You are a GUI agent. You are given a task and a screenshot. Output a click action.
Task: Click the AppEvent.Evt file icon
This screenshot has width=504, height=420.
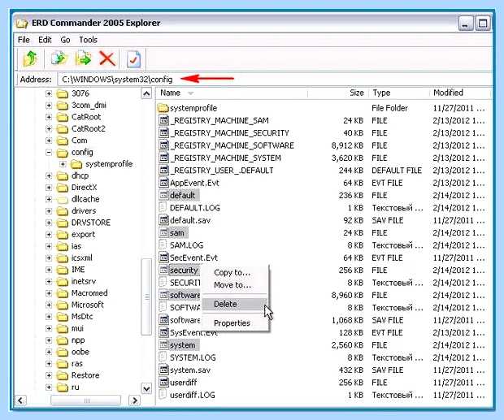coord(164,183)
